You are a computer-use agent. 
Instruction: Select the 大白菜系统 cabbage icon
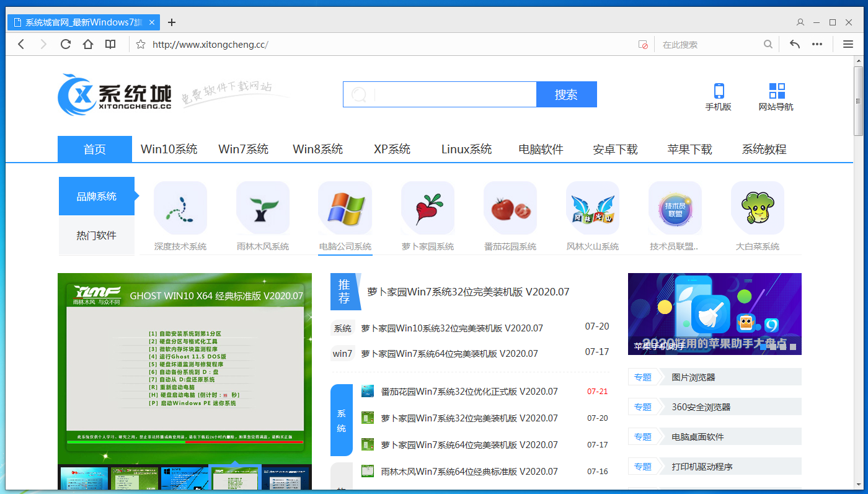758,208
